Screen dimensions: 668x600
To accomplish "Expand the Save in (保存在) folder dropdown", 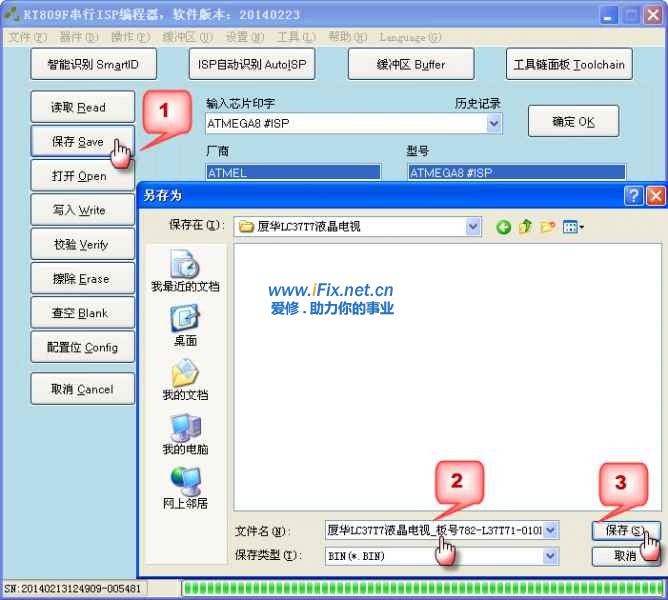I will coord(473,227).
